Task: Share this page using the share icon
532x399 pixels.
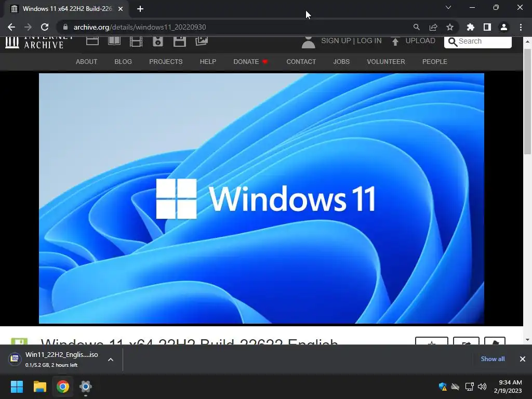Action: 433,27
